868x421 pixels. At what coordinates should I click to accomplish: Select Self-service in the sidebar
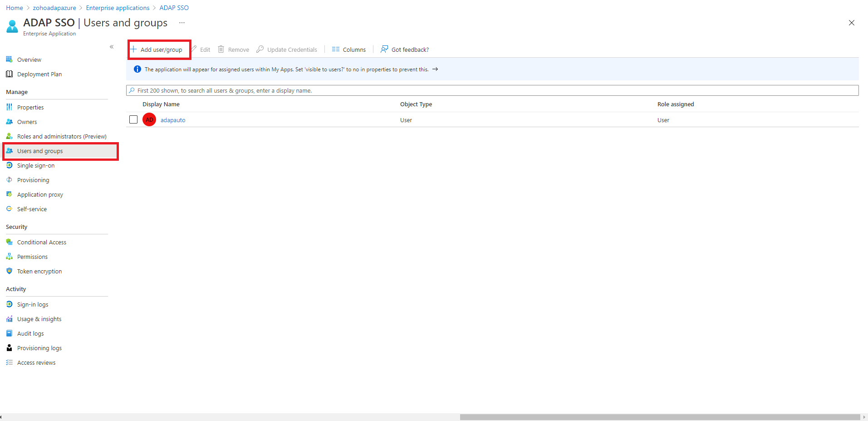pyautogui.click(x=32, y=209)
